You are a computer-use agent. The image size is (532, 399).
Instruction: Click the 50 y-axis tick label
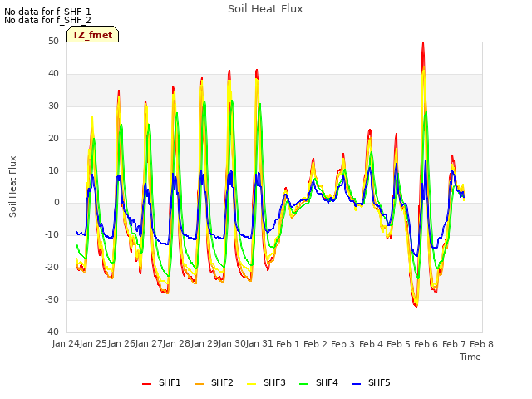53,41
